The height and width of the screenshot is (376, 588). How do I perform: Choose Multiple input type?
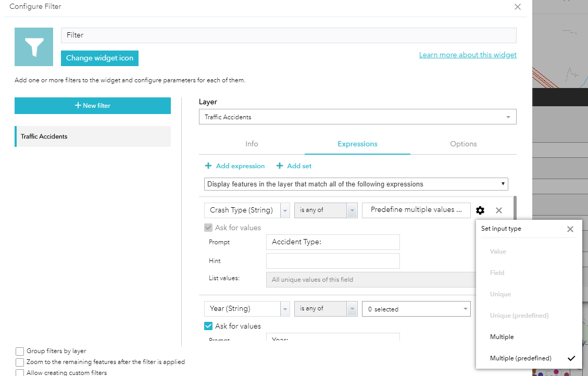coord(502,337)
